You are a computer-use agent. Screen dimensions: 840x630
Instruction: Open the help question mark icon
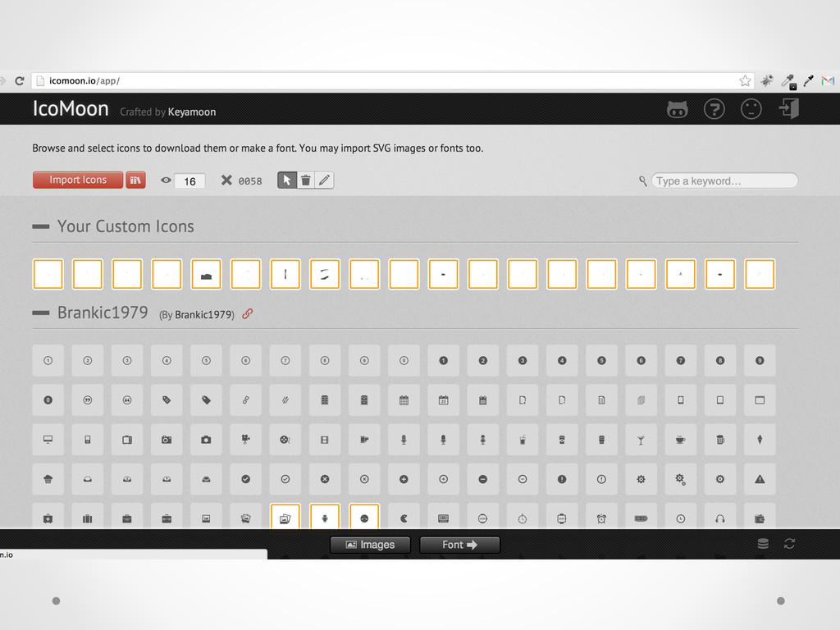(714, 109)
